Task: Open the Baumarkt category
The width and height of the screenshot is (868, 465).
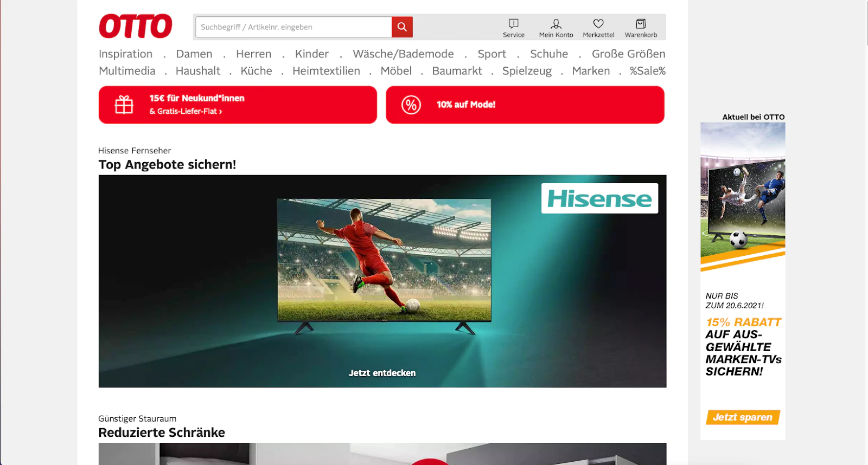Action: pos(457,70)
